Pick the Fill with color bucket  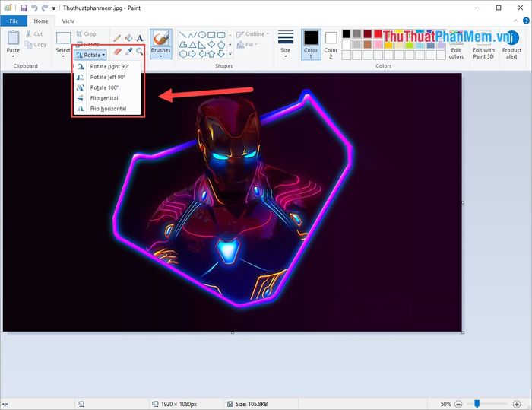128,37
